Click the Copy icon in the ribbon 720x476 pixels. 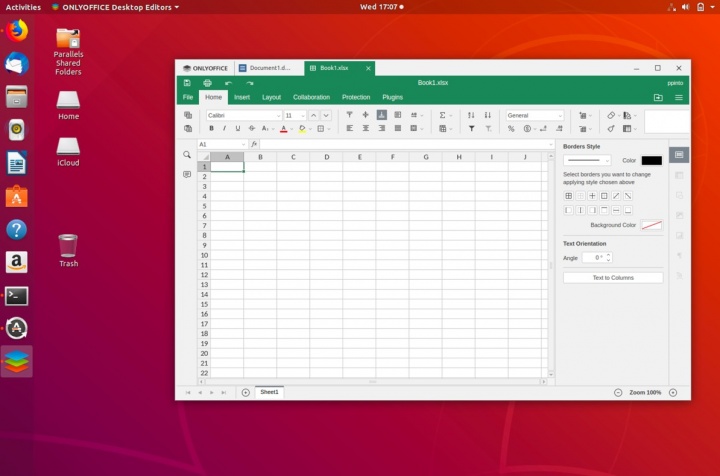tap(188, 115)
